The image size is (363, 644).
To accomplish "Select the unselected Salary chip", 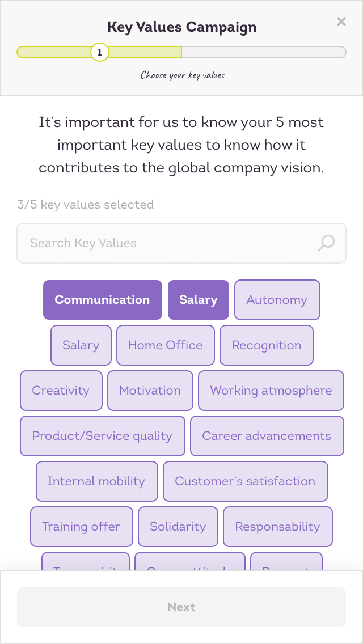I will coord(81,345).
